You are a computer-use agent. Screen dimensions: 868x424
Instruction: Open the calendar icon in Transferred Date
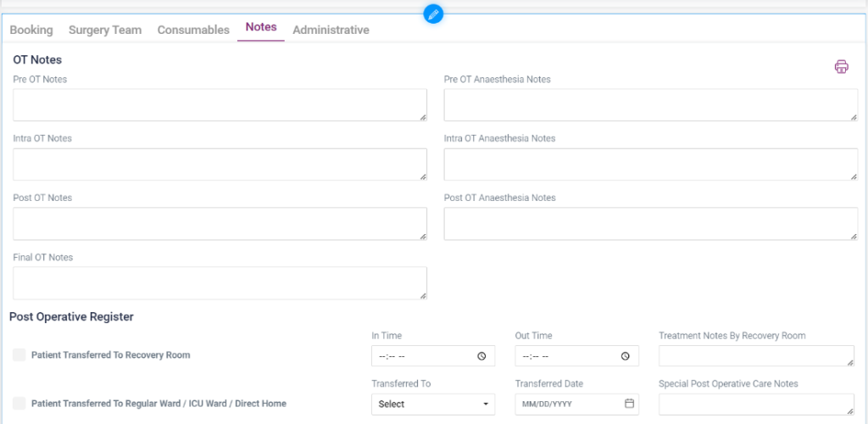click(630, 404)
